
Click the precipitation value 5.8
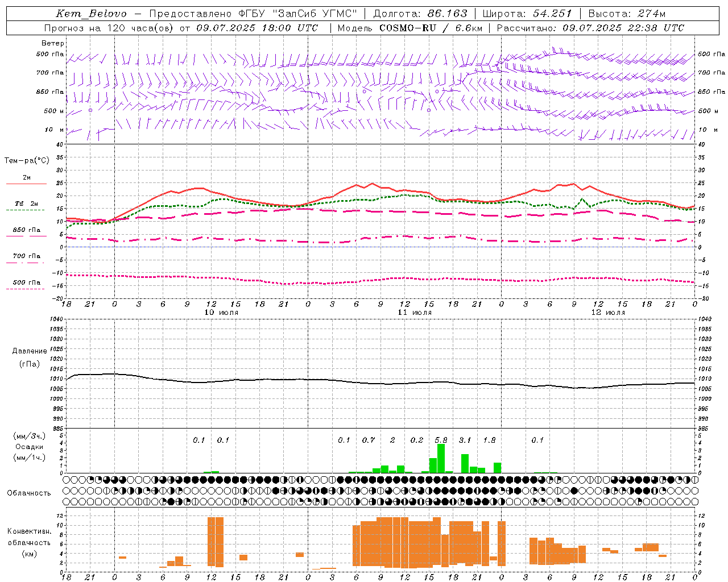(x=441, y=440)
